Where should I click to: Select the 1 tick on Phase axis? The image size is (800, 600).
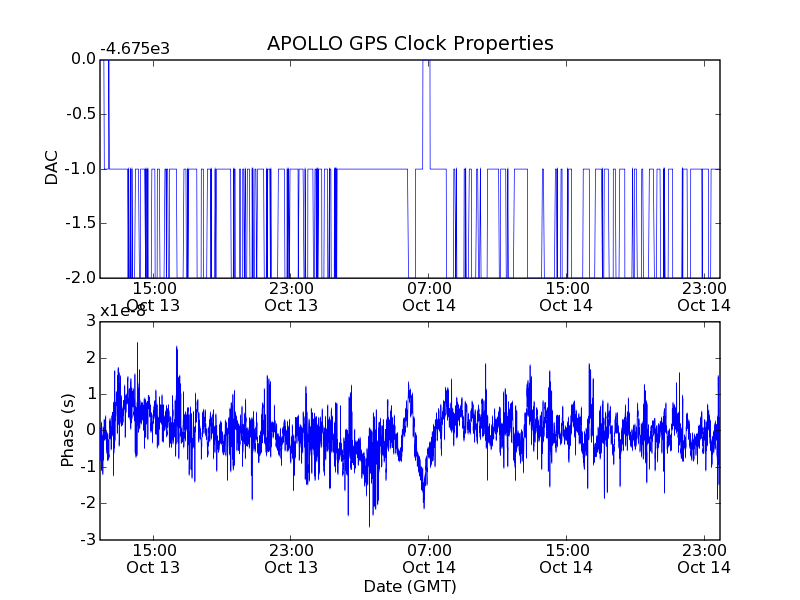click(x=91, y=394)
